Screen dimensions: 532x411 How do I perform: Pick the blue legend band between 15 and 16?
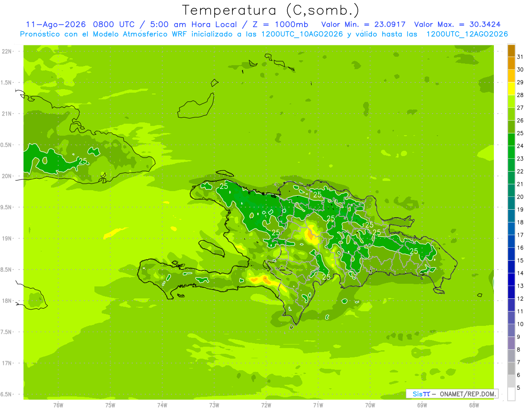(x=511, y=254)
